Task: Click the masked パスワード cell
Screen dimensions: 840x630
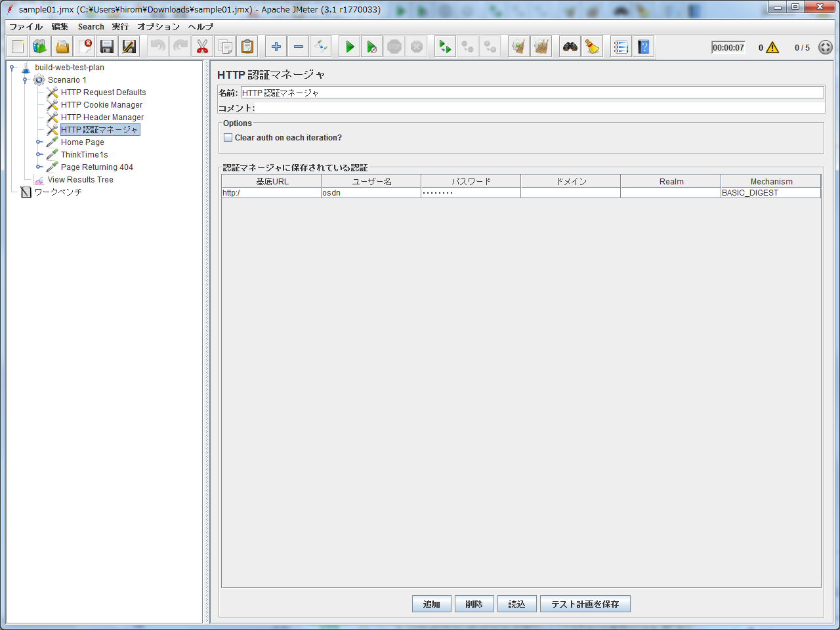Action: [x=471, y=193]
